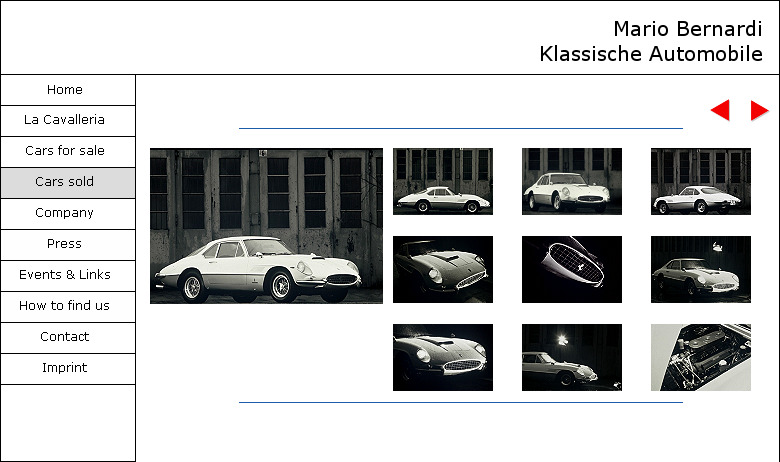This screenshot has width=780, height=462.
Task: Open the bottom-row front grille headlights thumbnail
Action: click(443, 358)
